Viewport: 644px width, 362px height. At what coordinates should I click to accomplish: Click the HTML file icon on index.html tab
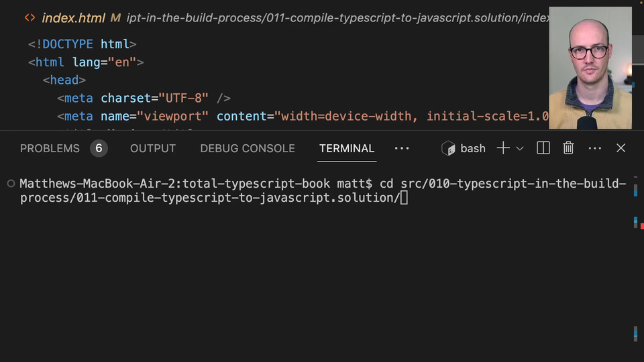coord(30,18)
